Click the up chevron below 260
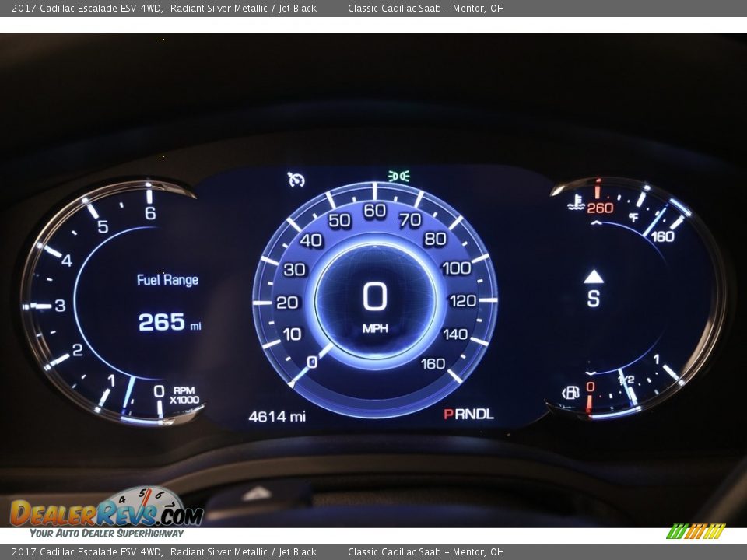The image size is (747, 560). [596, 223]
